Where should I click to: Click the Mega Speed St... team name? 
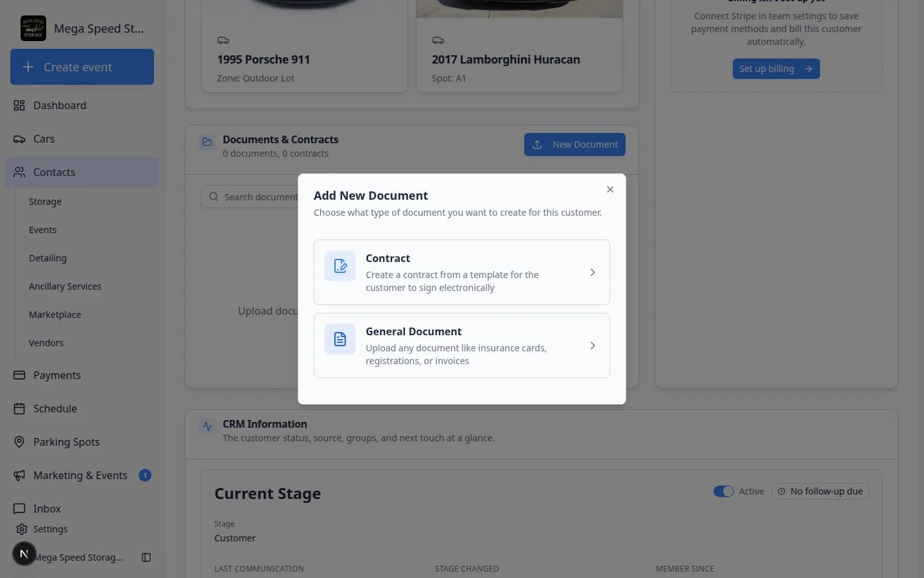coord(99,28)
